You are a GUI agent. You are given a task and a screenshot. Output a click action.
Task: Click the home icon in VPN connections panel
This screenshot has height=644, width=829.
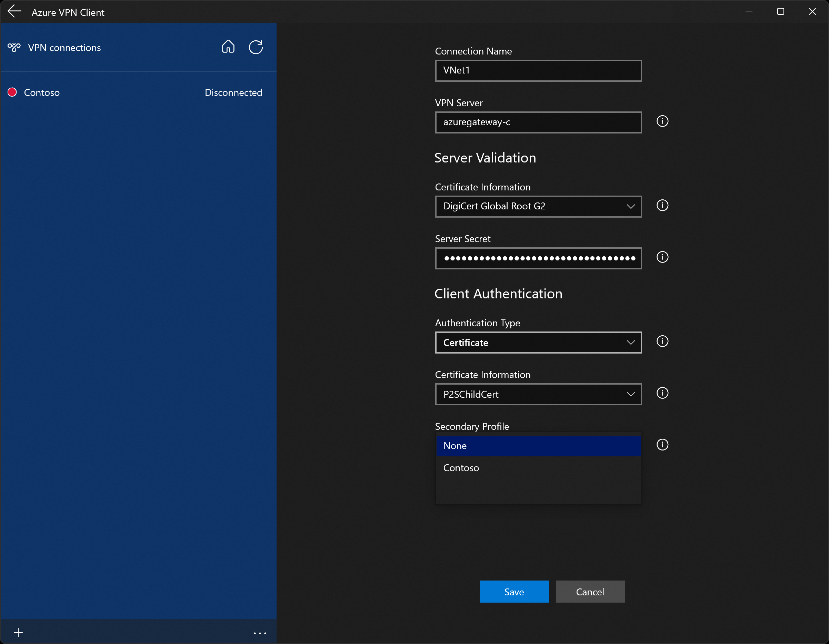tap(228, 47)
